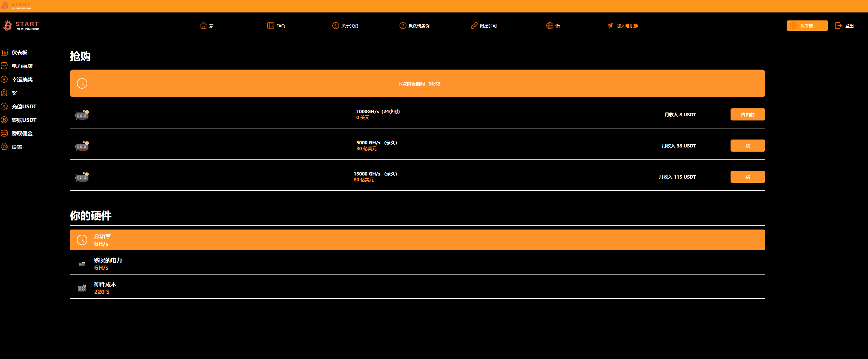
Task: Click the globe language icon
Action: click(x=549, y=26)
